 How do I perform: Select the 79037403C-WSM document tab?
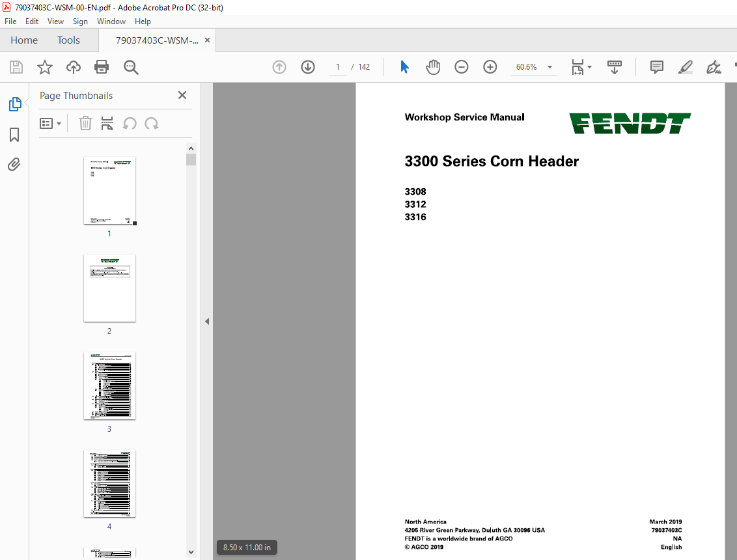(157, 40)
